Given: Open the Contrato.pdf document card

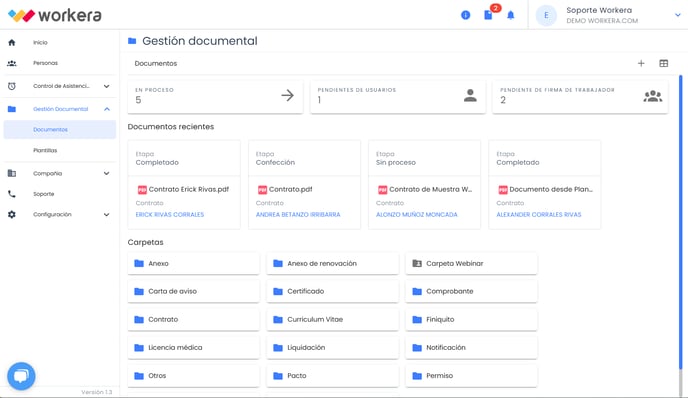Looking at the screenshot, I should pos(305,185).
